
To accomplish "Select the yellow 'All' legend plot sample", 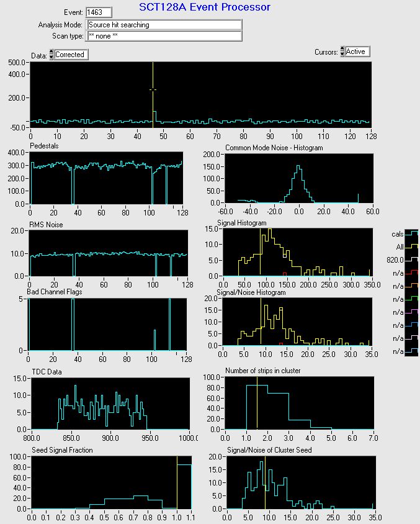I will [x=413, y=246].
